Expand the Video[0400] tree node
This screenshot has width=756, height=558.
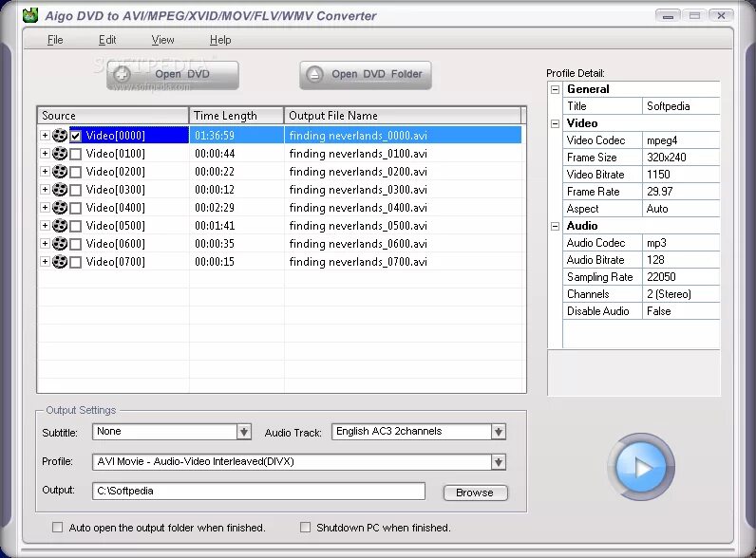tap(45, 207)
